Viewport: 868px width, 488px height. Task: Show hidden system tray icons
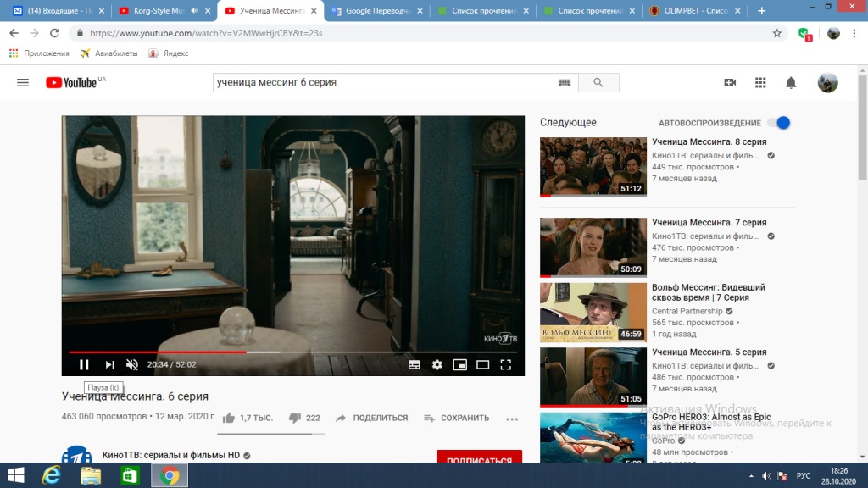click(x=751, y=476)
